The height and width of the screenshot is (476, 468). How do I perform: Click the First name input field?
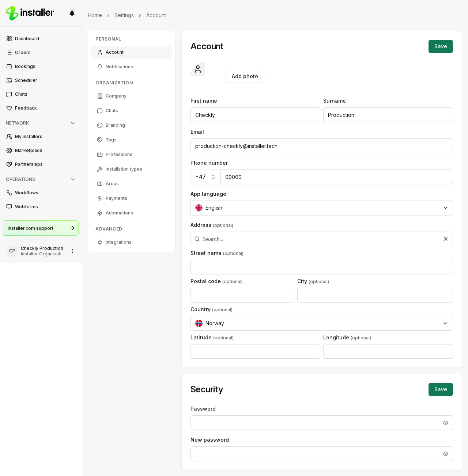pyautogui.click(x=255, y=115)
